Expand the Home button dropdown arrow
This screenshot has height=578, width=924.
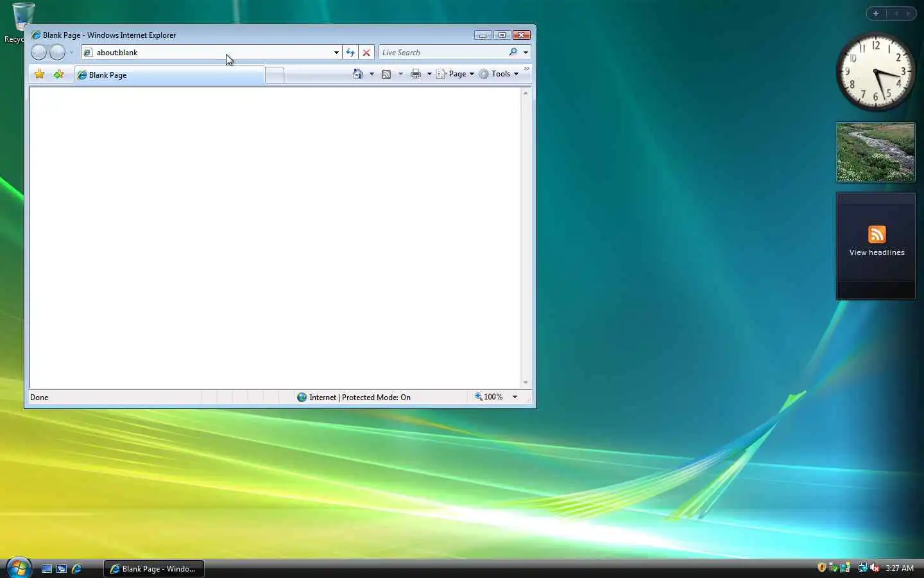coord(372,74)
